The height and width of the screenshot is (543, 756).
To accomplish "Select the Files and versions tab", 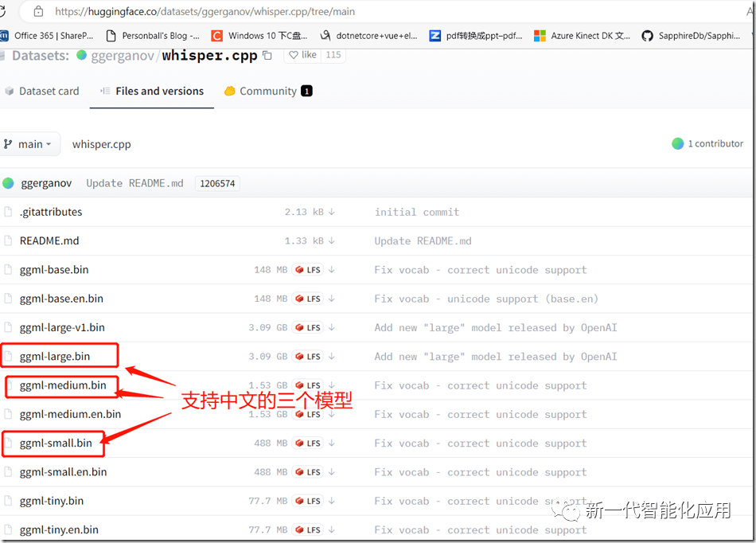I will coord(159,91).
